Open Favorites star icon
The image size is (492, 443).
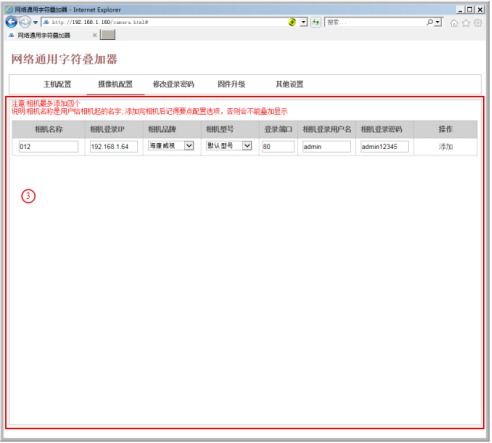coord(466,23)
